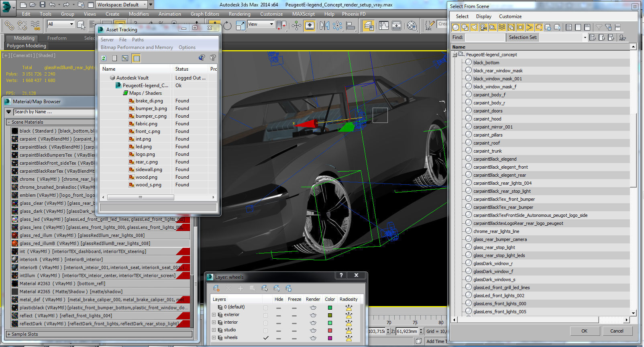644x347 pixels.
Task: Toggle Display Bone Objects filter icon
Action: coord(530,27)
